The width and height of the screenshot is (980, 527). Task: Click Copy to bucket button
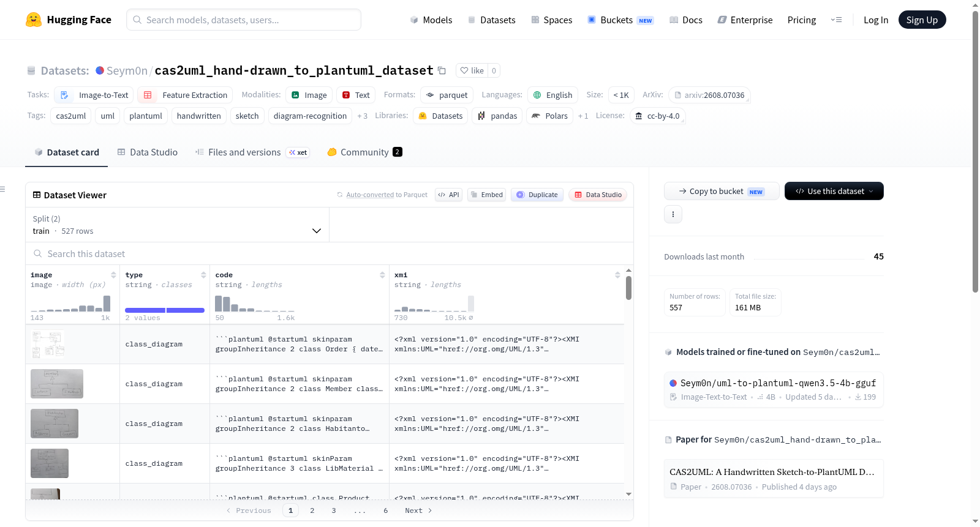pos(722,191)
